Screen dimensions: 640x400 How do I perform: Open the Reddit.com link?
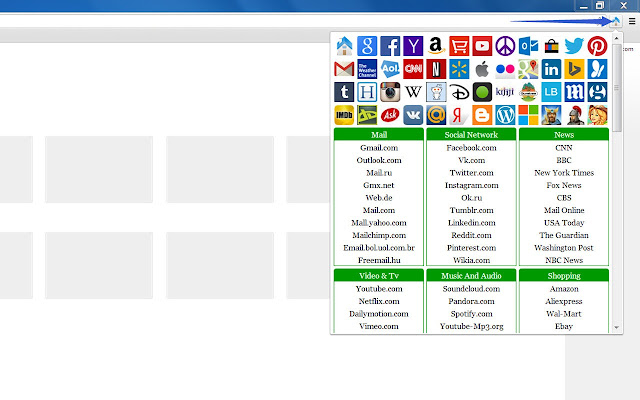coord(471,236)
